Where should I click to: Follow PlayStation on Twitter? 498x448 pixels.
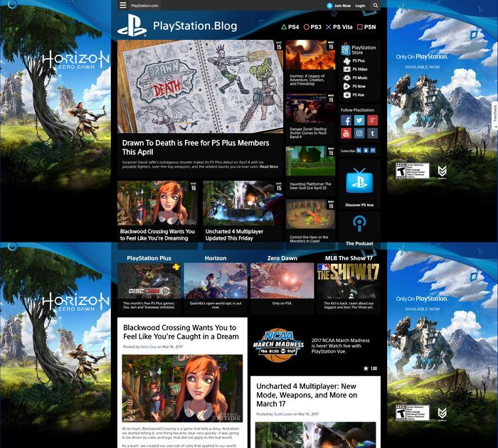point(359,120)
